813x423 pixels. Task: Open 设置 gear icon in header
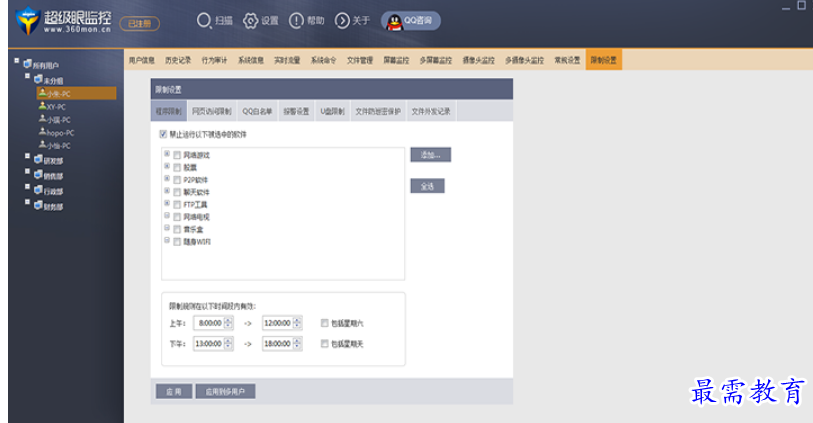tap(250, 21)
